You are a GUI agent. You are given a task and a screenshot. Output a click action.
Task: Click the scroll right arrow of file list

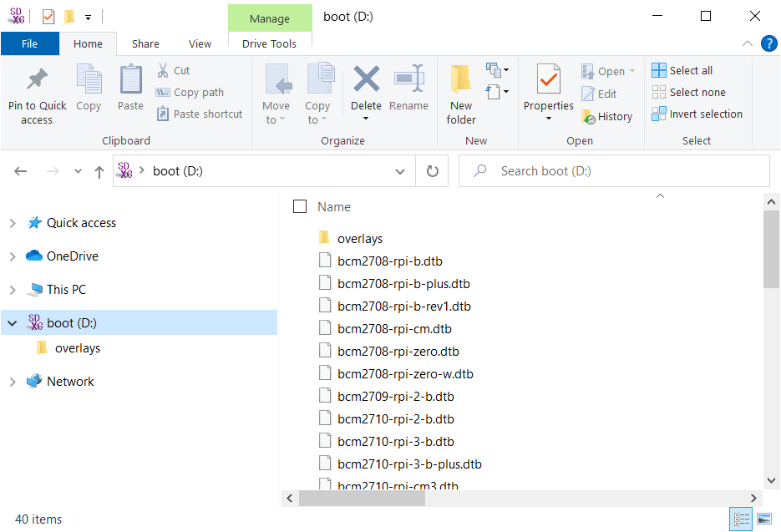coord(753,498)
